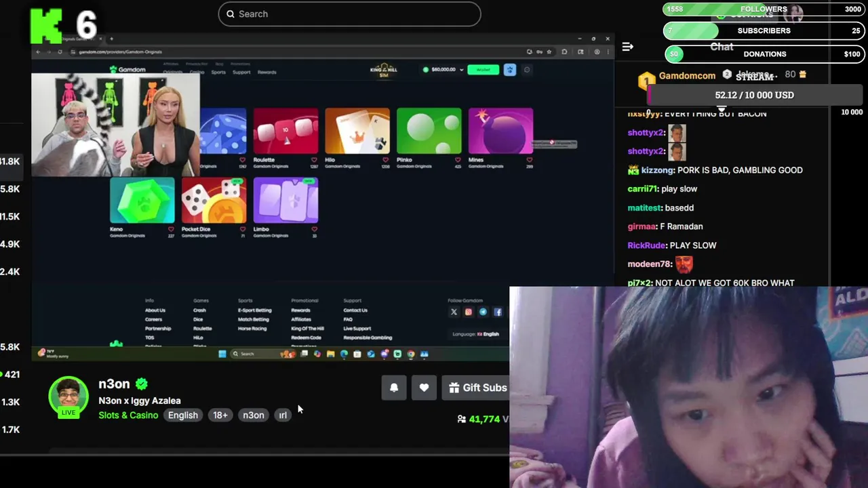Open the About Us footer link
Viewport: 868px width, 488px height.
(x=155, y=310)
